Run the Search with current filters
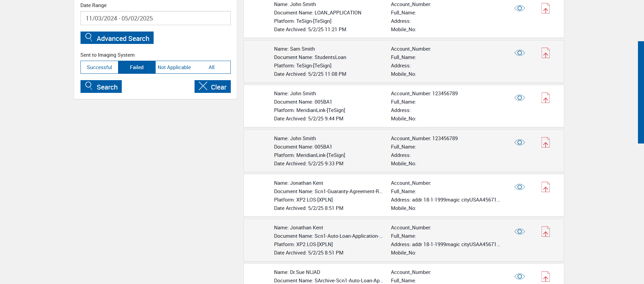The width and height of the screenshot is (644, 284). [101, 87]
